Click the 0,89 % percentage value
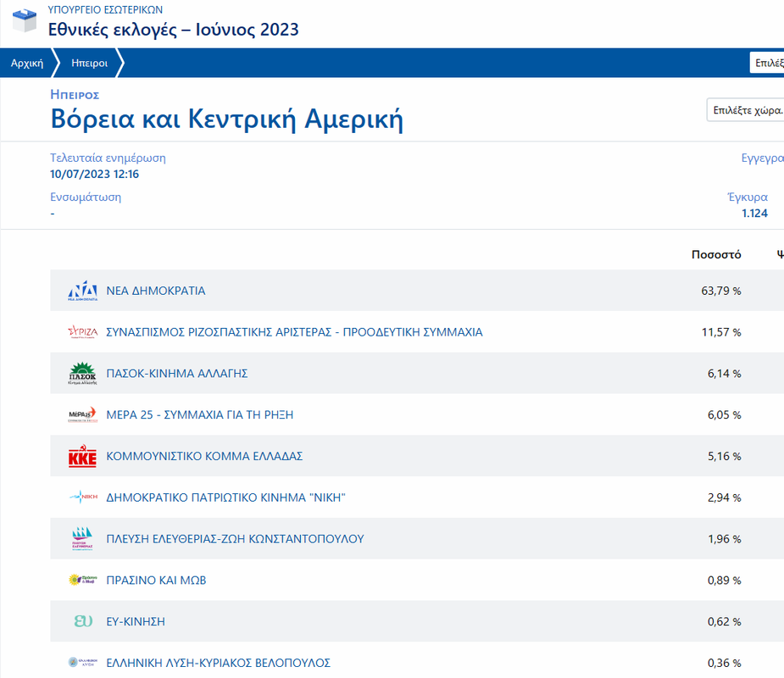The image size is (784, 678). point(724,581)
